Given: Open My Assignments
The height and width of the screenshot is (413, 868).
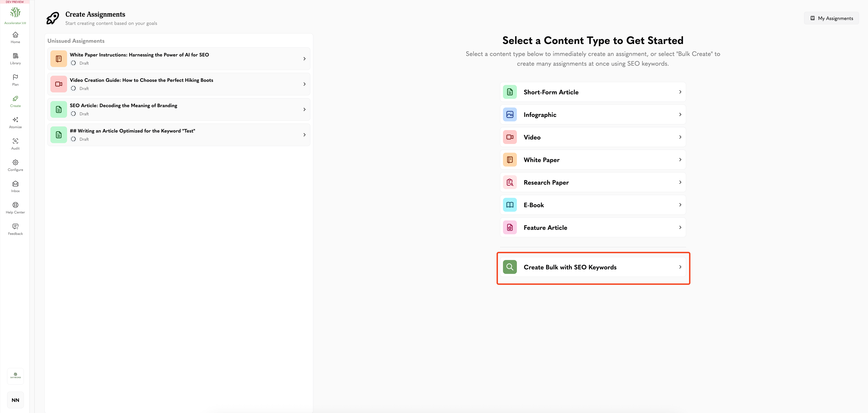Looking at the screenshot, I should pyautogui.click(x=831, y=18).
